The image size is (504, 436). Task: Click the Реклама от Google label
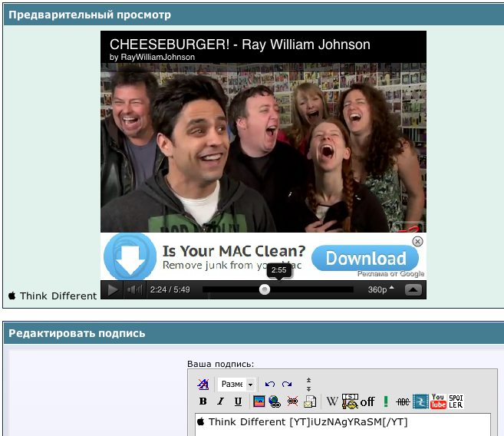[390, 273]
